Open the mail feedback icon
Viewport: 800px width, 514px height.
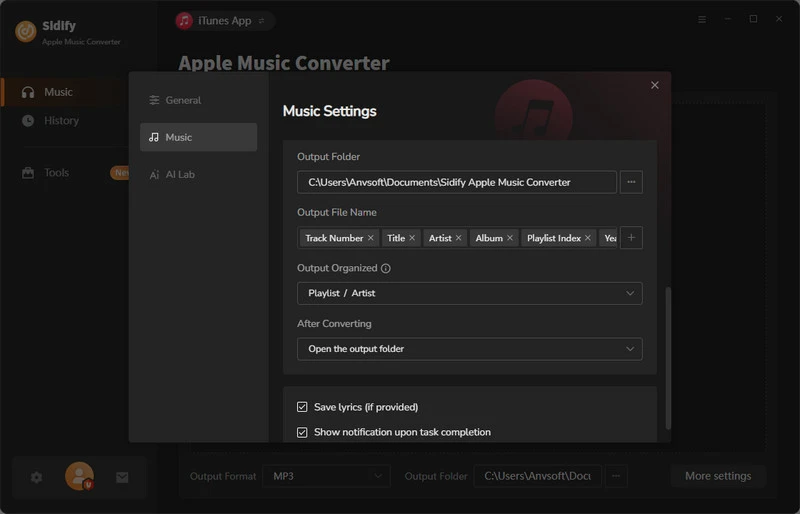[122, 477]
